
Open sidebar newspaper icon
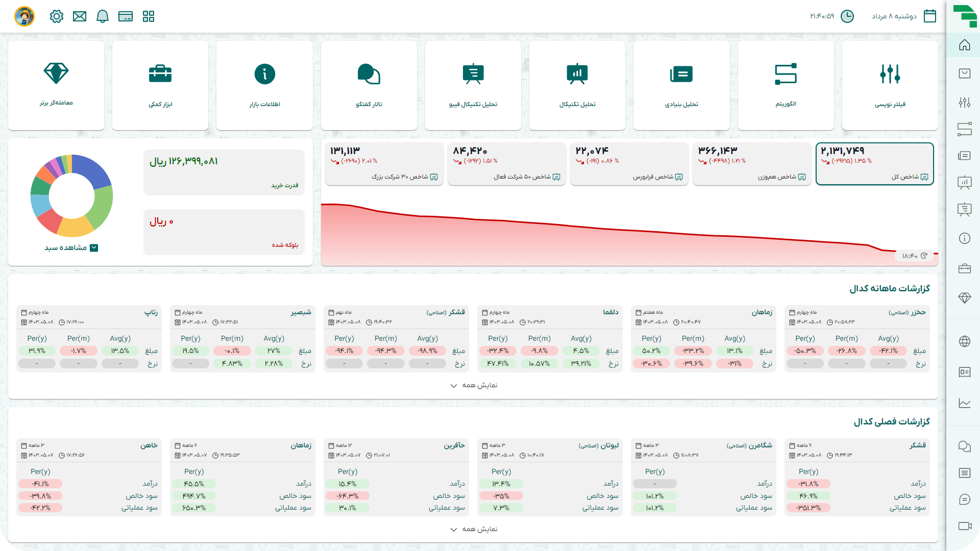(964, 372)
